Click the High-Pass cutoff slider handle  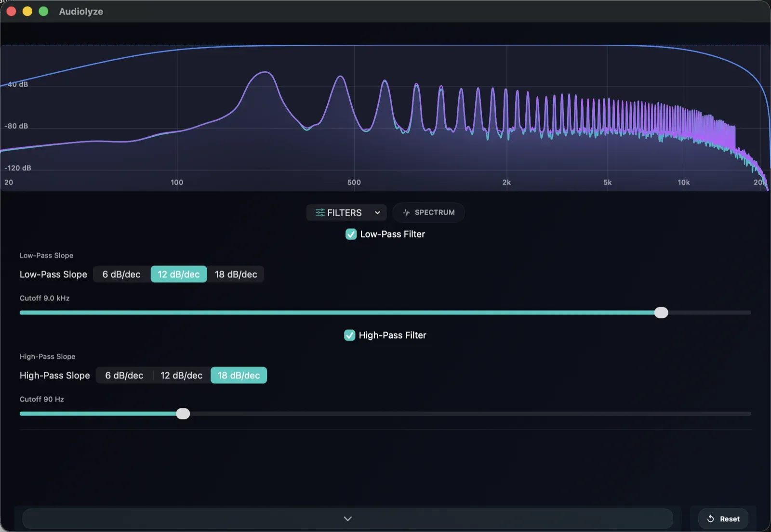tap(183, 414)
